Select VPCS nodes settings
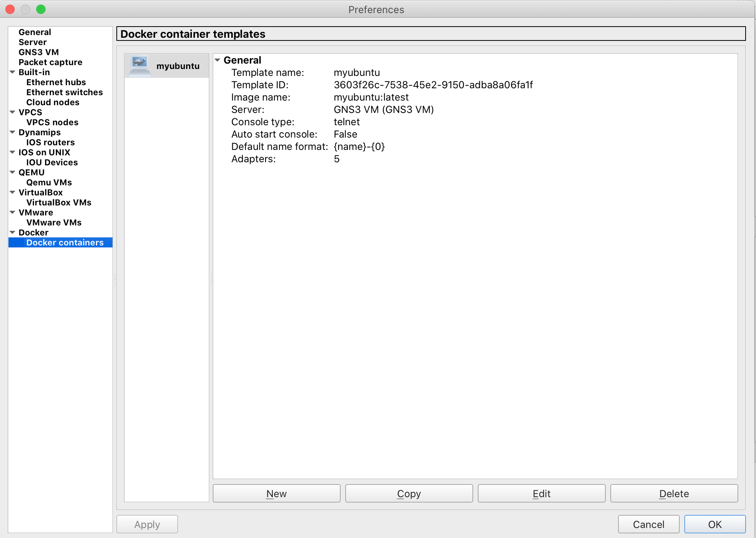 point(52,122)
